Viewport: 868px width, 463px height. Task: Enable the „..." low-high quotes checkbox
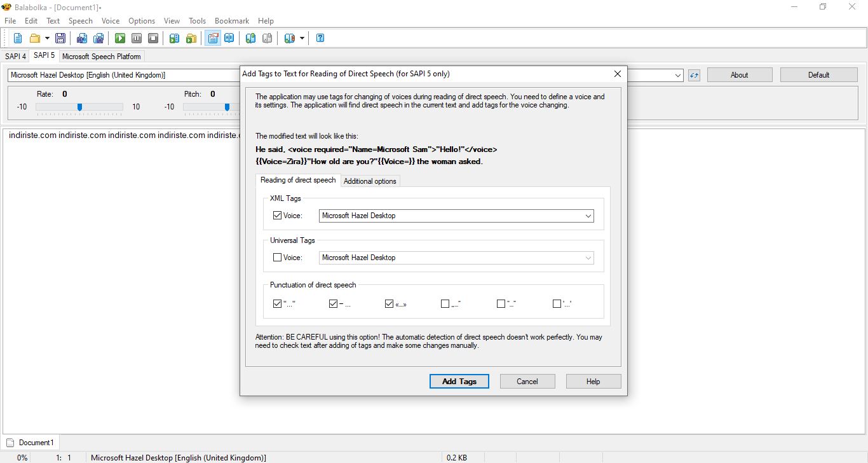[445, 304]
